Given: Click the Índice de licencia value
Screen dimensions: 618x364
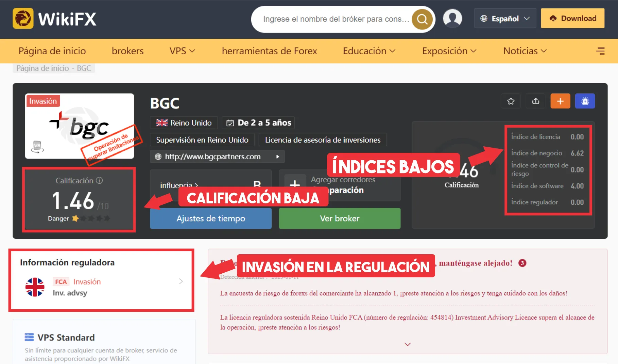Looking at the screenshot, I should tap(577, 137).
